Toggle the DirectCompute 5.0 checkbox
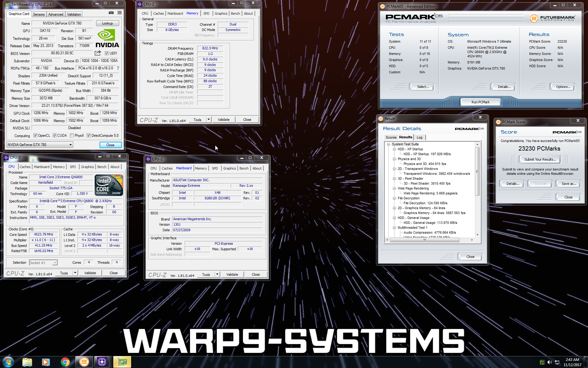 89,136
